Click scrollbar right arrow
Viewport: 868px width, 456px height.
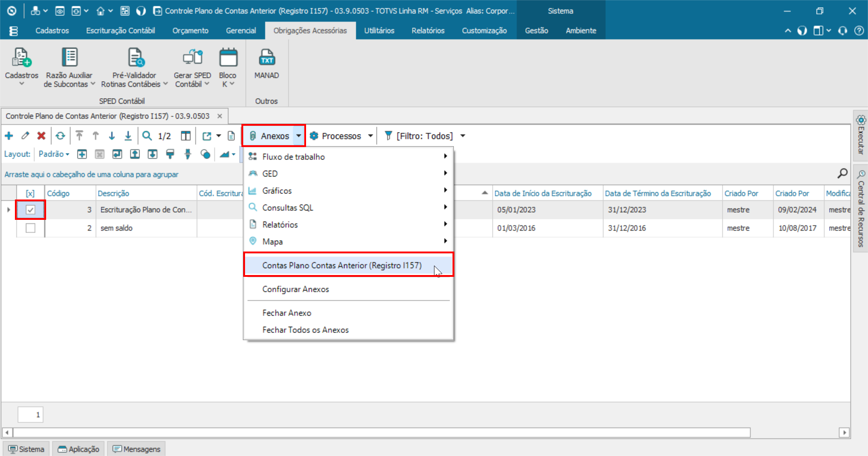tap(844, 432)
